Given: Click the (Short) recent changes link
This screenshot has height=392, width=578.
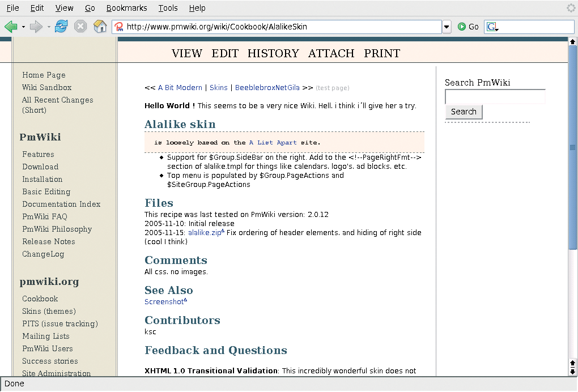Looking at the screenshot, I should pos(34,110).
